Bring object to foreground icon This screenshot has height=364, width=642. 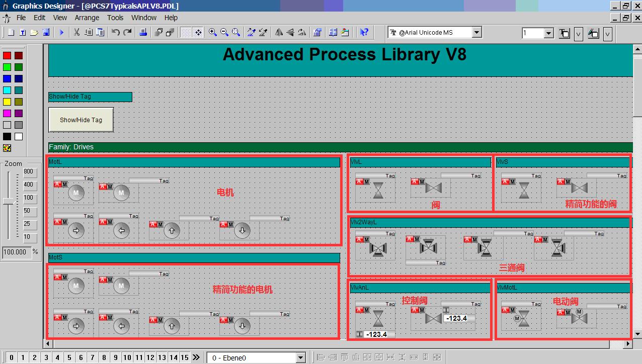tap(159, 32)
